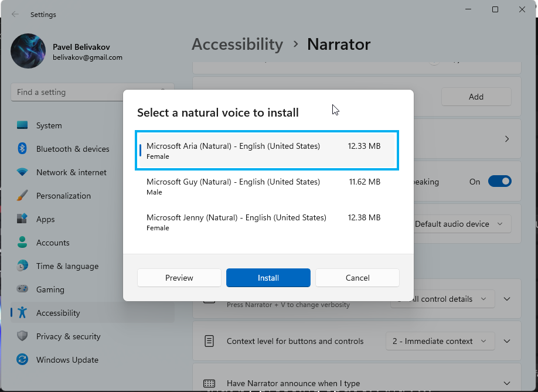
Task: Click the Network wifi icon in sidebar
Action: pyautogui.click(x=22, y=172)
